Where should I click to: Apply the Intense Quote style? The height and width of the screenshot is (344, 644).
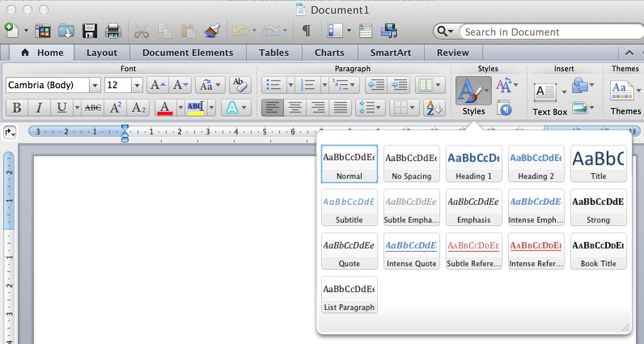coord(411,251)
